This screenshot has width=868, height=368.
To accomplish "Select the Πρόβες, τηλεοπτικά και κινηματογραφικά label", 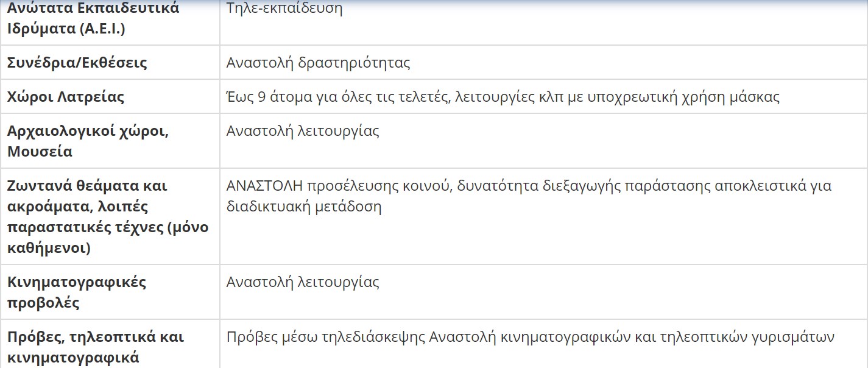I will click(96, 347).
